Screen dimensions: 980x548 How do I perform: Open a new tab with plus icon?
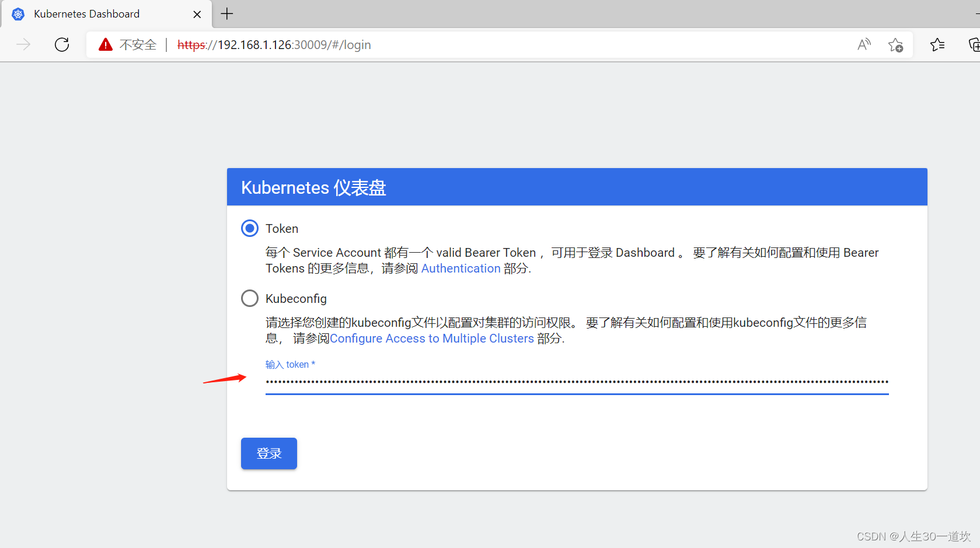[x=227, y=13]
